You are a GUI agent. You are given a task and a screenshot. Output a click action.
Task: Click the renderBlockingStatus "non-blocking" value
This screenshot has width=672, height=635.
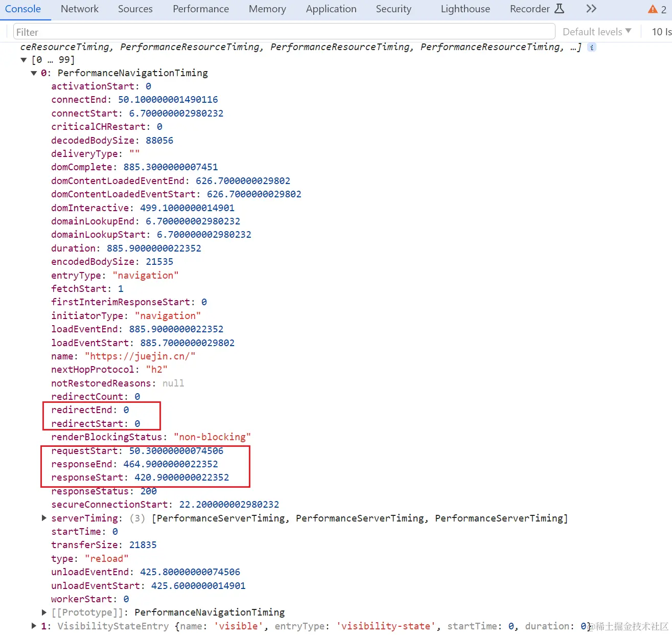[x=212, y=437]
